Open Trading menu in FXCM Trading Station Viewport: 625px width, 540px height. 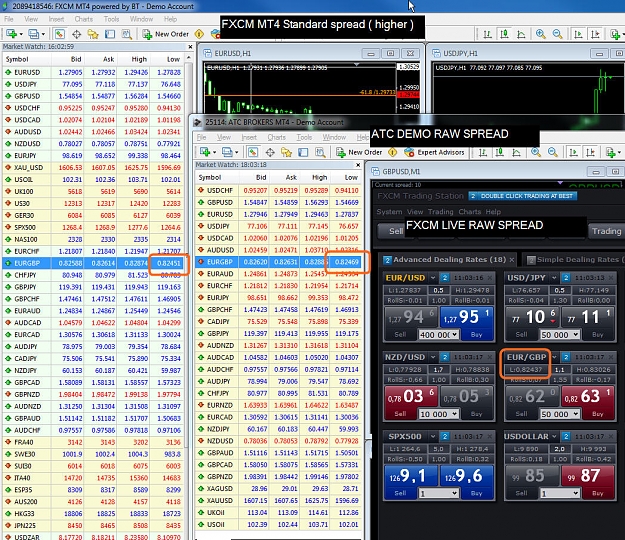pos(440,212)
